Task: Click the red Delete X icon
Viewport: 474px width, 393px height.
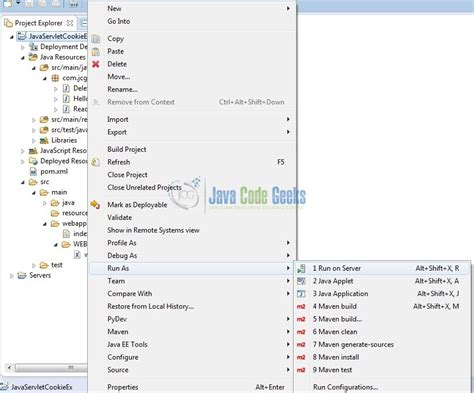Action: tap(96, 64)
